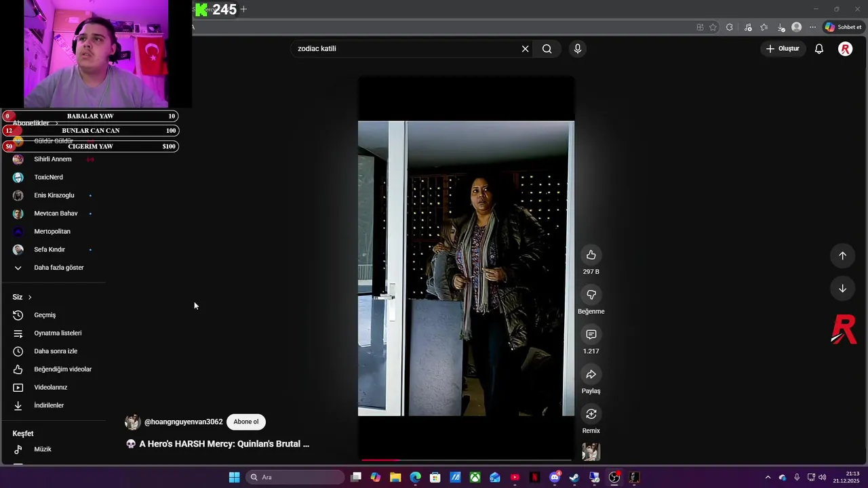Open Copilot 'Sohbet et' button

(x=843, y=27)
